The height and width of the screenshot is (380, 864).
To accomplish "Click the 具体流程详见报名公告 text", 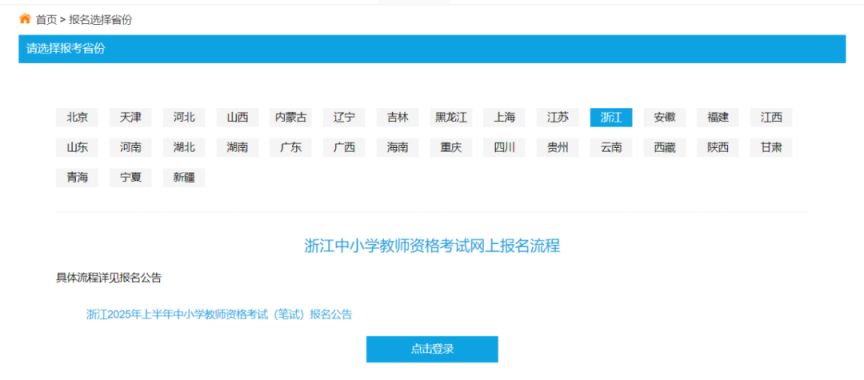I will tap(109, 278).
